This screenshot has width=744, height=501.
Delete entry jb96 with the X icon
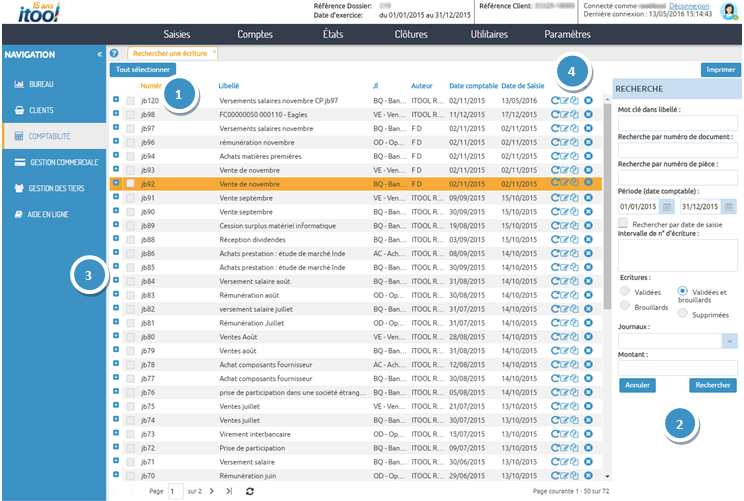pyautogui.click(x=588, y=142)
